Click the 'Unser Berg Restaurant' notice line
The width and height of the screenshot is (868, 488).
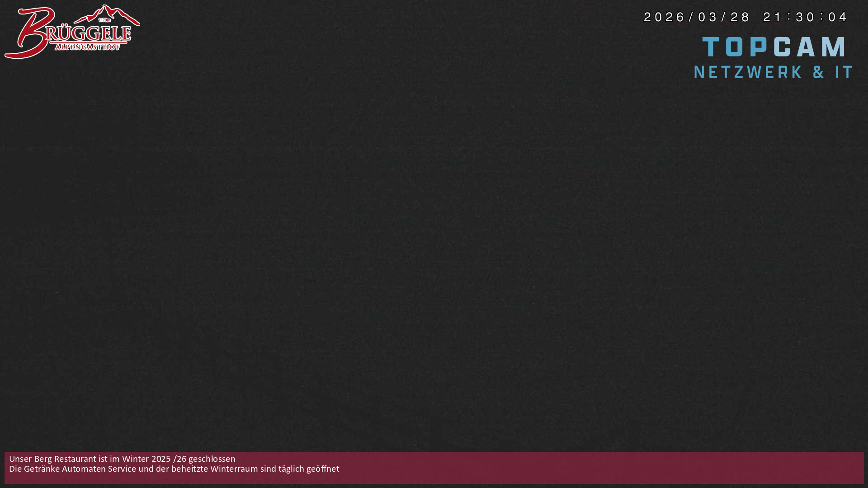click(53, 459)
